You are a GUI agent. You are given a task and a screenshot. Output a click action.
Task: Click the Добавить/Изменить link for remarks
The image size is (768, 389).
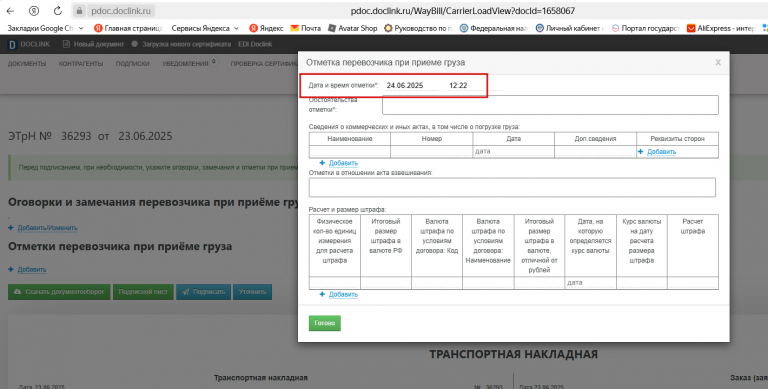[47, 228]
